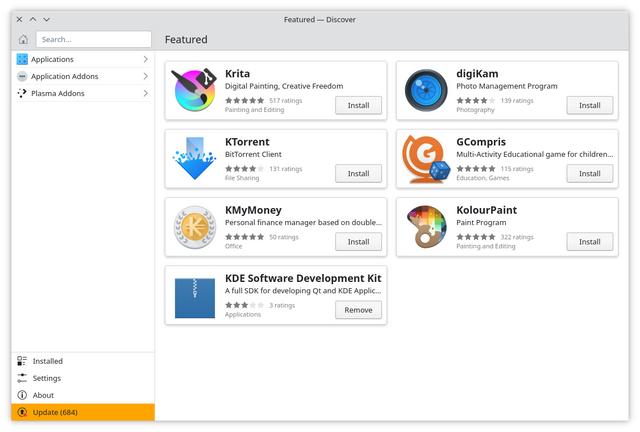
Task: Go to the Home icon beside search
Action: coord(23,40)
